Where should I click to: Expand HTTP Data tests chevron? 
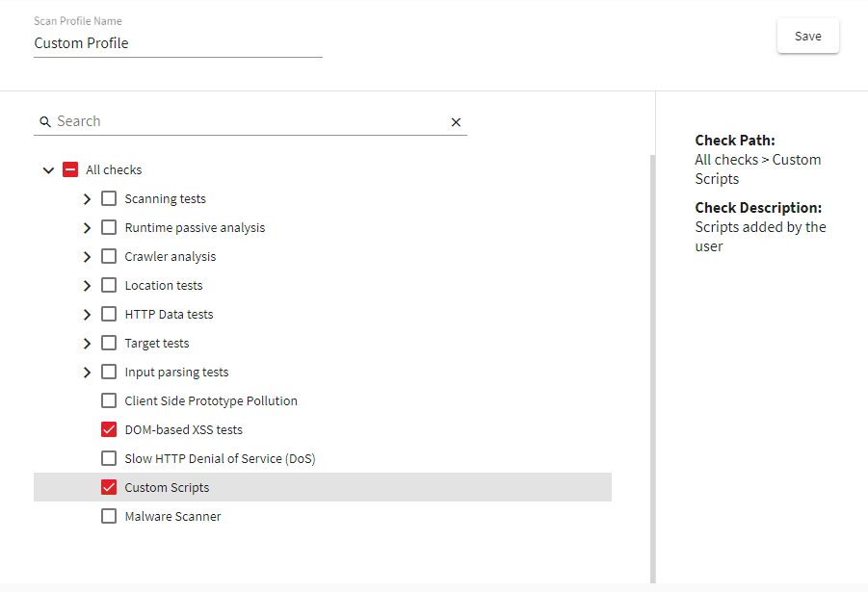point(88,315)
